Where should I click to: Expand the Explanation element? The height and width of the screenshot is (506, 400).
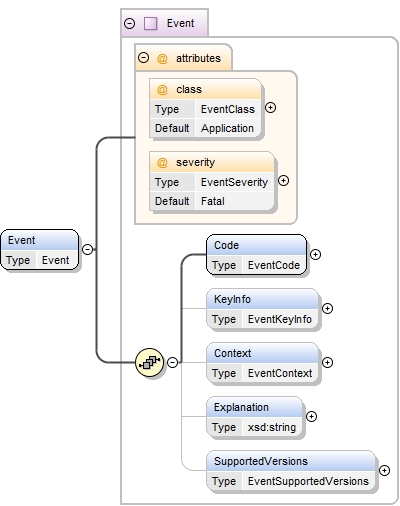coord(311,416)
